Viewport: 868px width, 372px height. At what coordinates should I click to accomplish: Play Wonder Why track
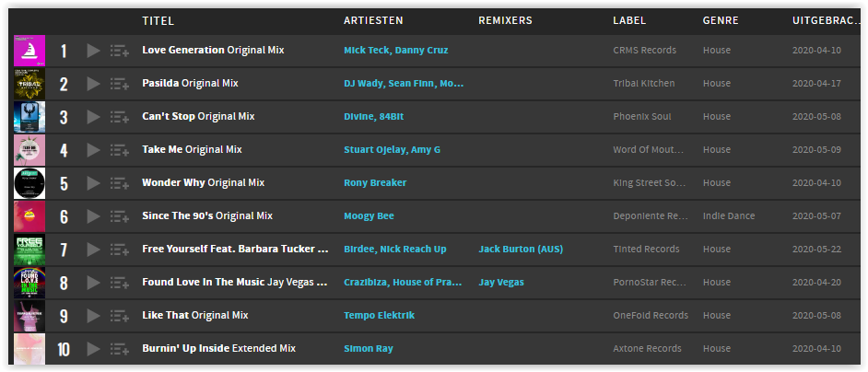(94, 183)
